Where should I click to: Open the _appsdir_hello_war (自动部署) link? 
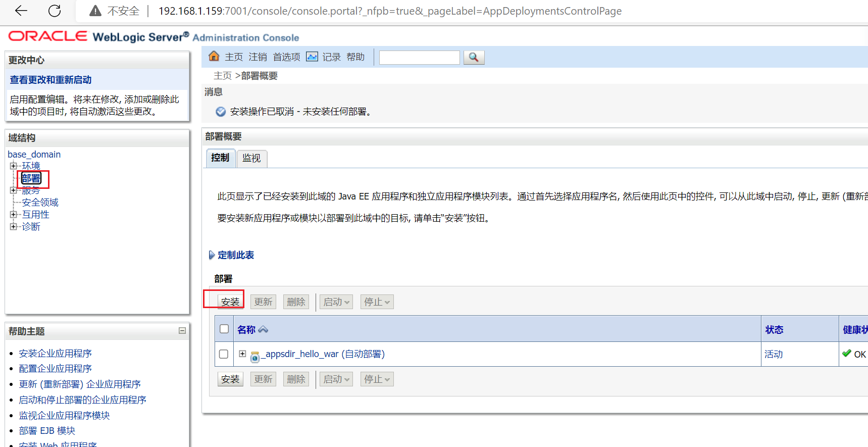323,354
